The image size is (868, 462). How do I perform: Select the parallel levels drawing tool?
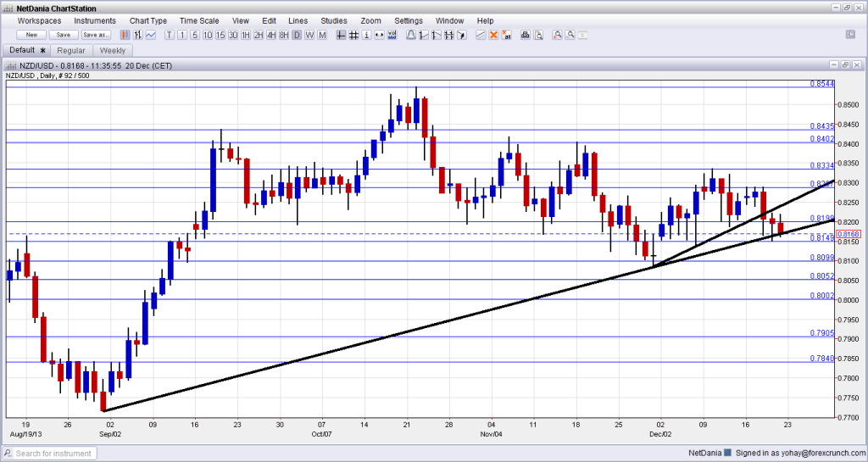tap(449, 35)
